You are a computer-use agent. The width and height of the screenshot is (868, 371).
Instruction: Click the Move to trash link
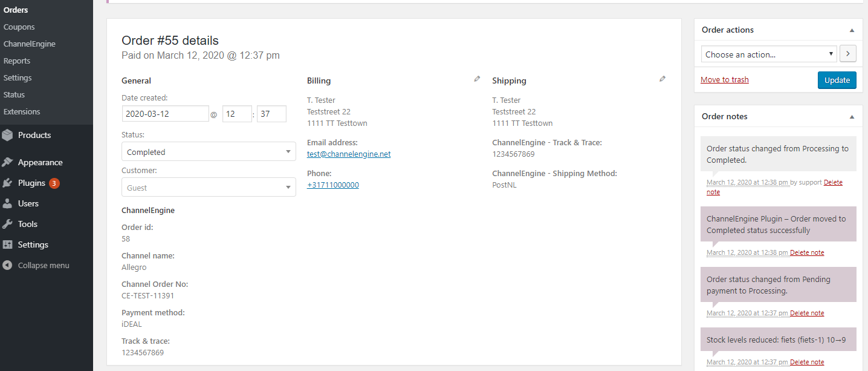coord(724,80)
